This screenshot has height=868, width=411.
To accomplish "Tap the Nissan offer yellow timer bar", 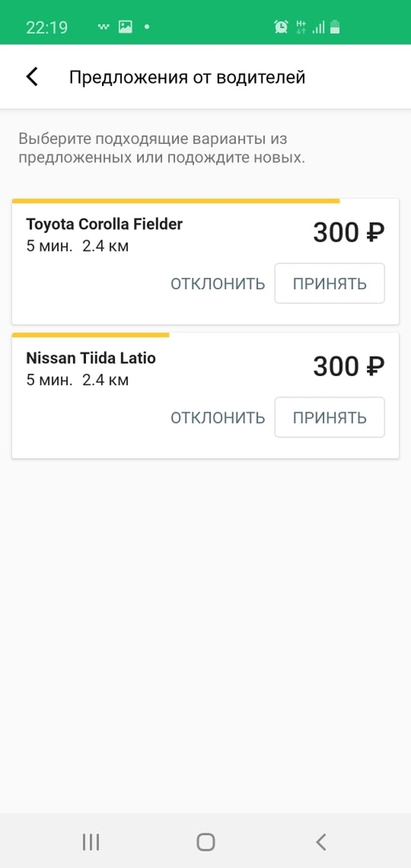I will pos(91,335).
